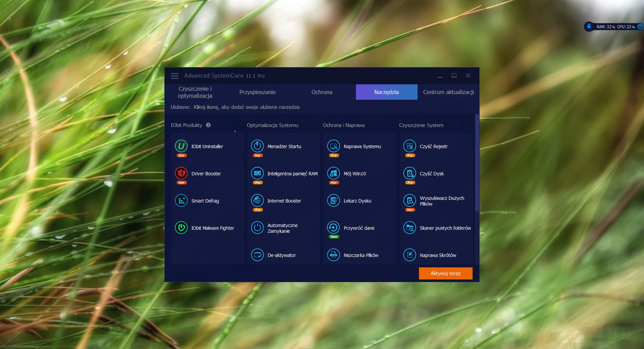Open the Wyszukiwacz Dużych Plików icon

(410, 201)
